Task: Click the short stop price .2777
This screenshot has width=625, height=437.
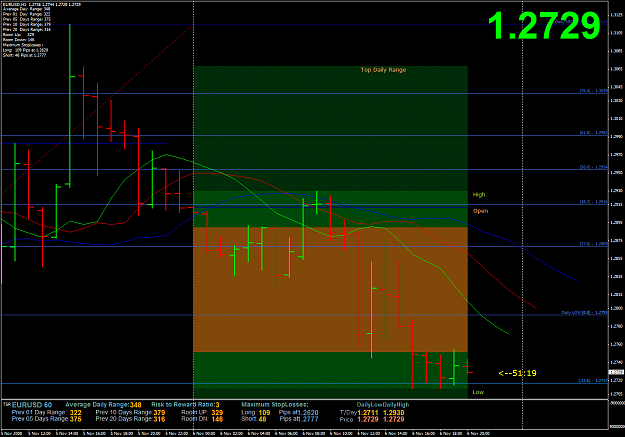Action: click(309, 419)
